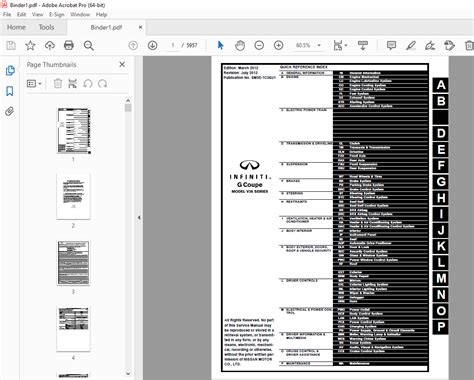Image resolution: width=474 pixels, height=380 pixels.
Task: Choose the selection arrow tool
Action: (220, 45)
